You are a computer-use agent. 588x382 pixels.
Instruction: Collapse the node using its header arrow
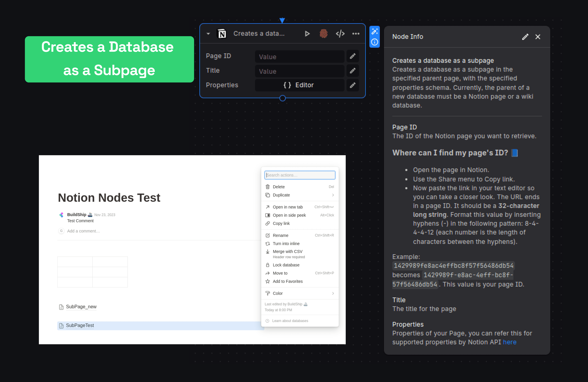208,34
